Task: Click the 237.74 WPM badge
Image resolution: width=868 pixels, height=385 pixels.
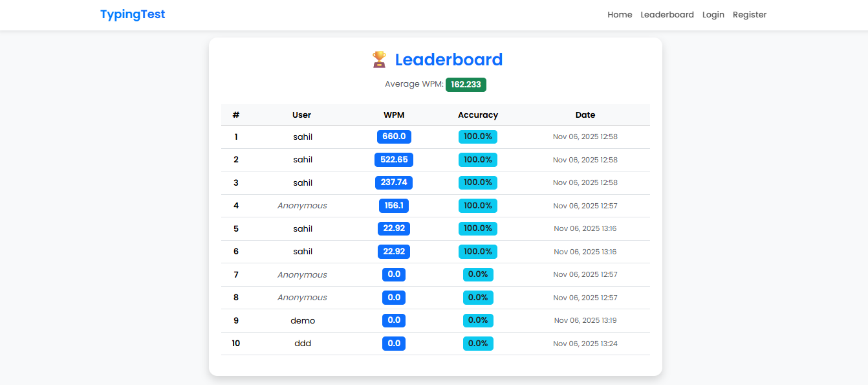Action: [394, 182]
